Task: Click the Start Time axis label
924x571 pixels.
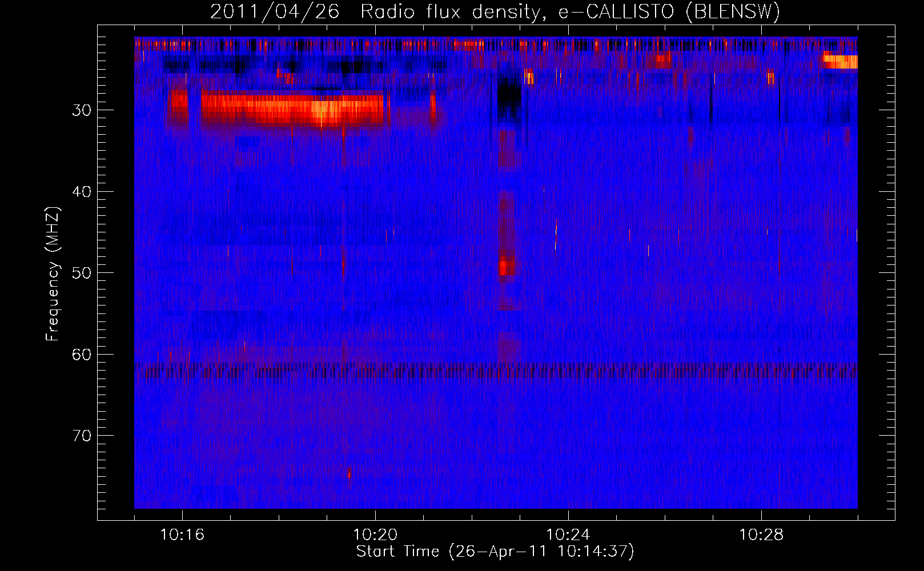Action: click(x=495, y=552)
